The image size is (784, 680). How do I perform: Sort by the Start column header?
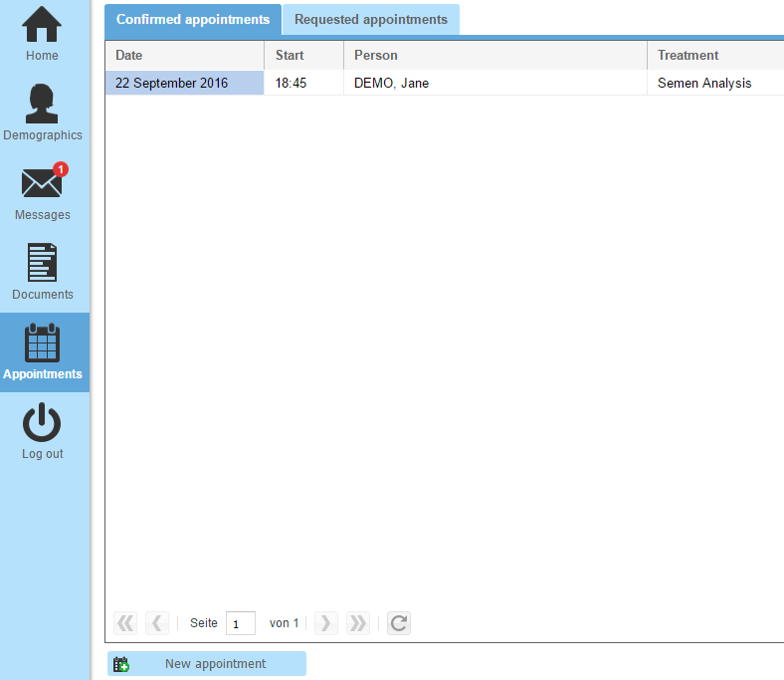304,56
